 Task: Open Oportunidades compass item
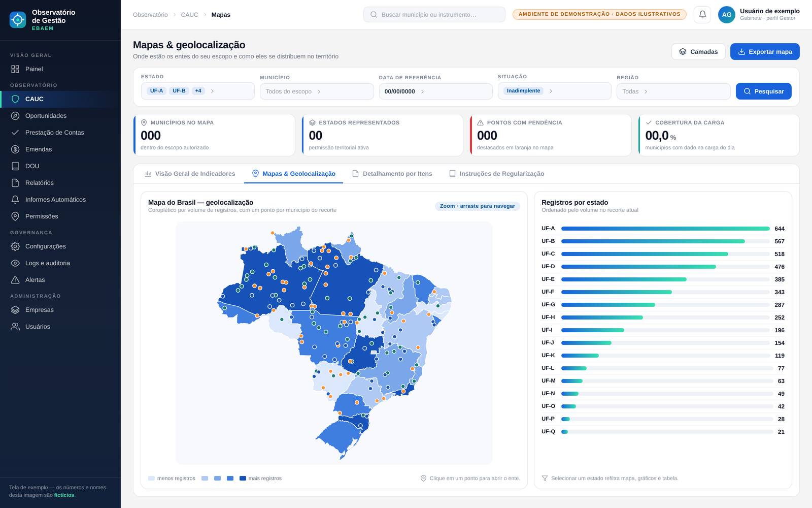tap(60, 116)
